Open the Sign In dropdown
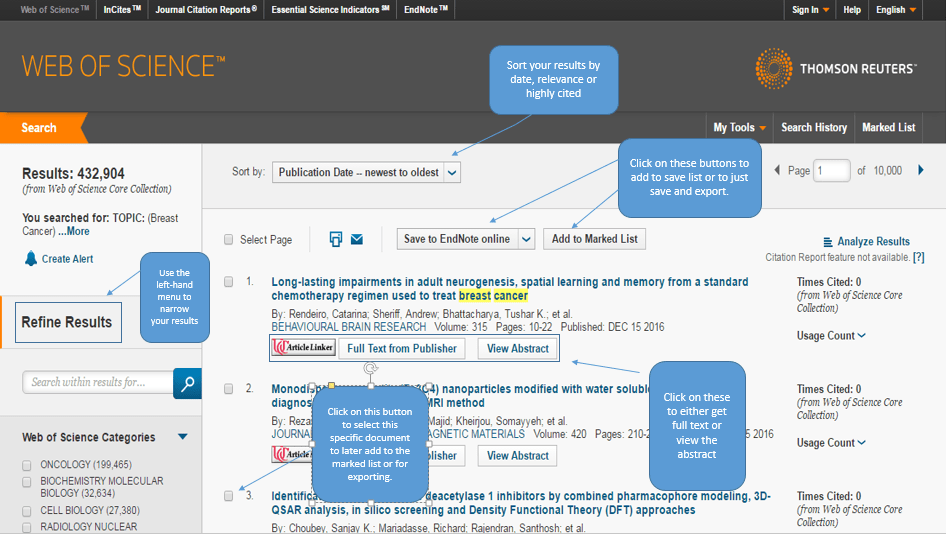 (810, 10)
